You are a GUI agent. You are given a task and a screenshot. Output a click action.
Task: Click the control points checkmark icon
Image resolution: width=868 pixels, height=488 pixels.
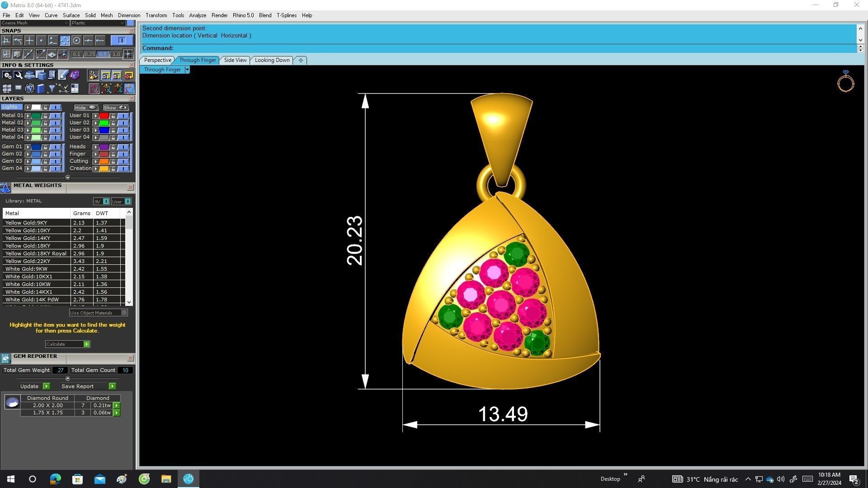coord(63,89)
